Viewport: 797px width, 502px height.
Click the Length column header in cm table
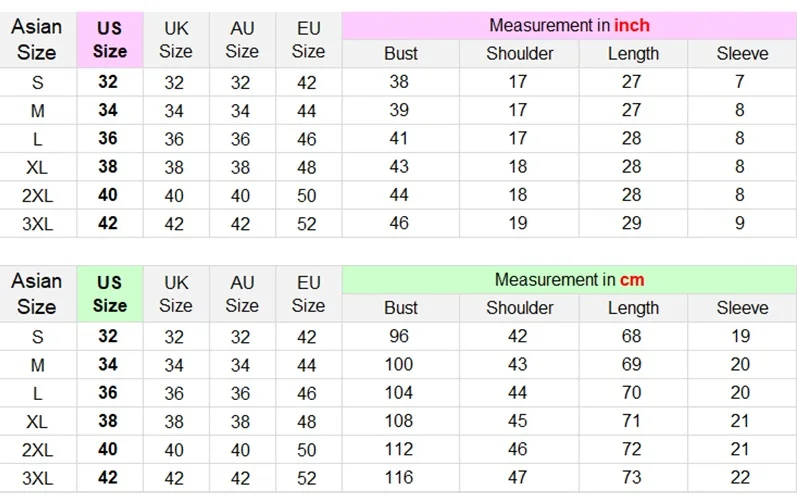coord(633,307)
